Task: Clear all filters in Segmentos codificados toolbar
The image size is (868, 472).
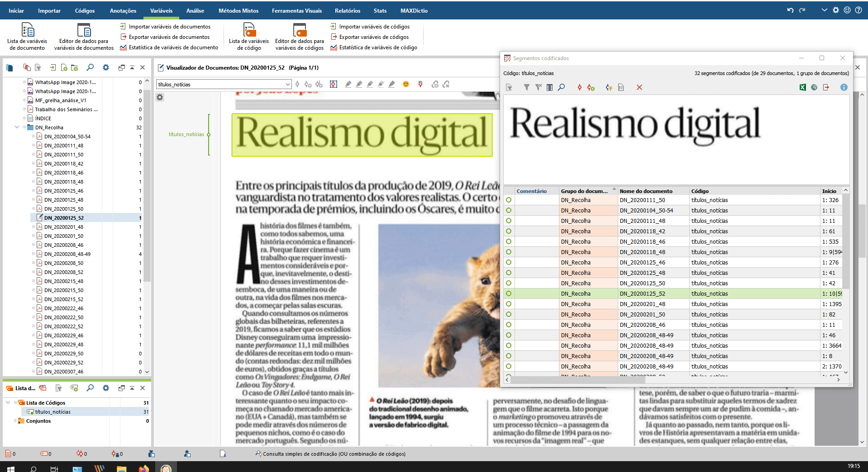Action: (538, 87)
